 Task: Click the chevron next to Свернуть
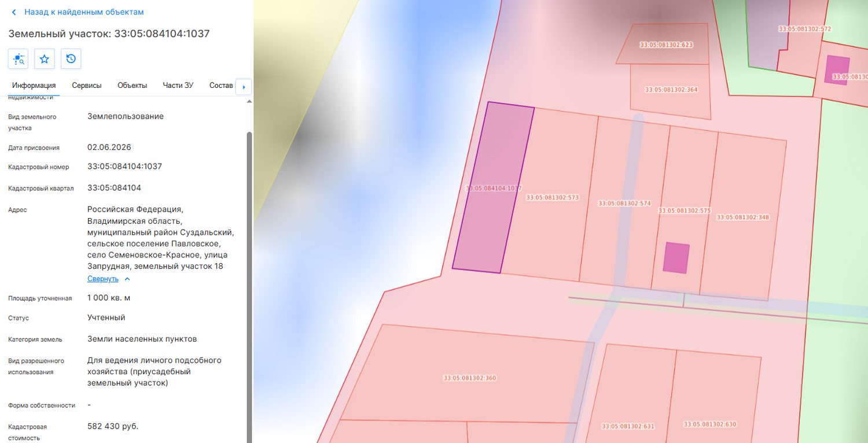coord(127,279)
